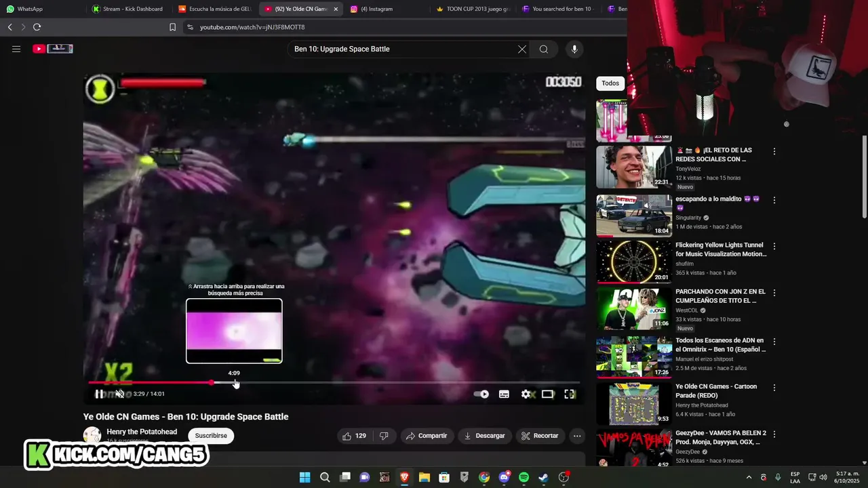Open options for escapando a lo maldito video

tap(774, 201)
